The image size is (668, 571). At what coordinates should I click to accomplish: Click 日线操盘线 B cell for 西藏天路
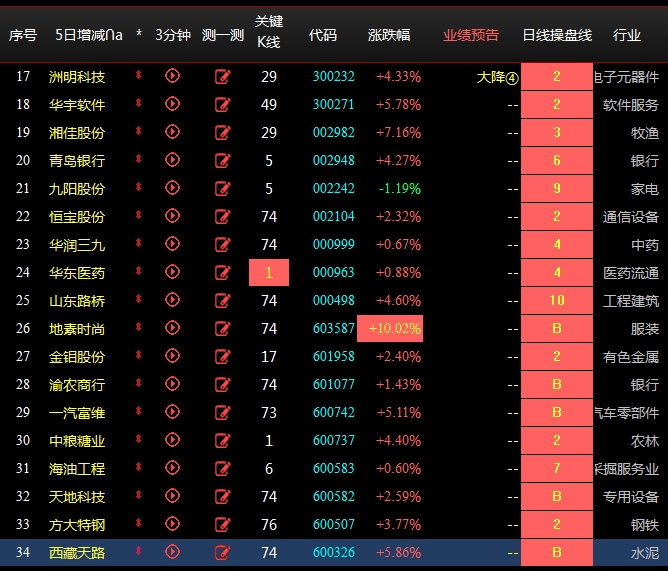pyautogui.click(x=557, y=553)
